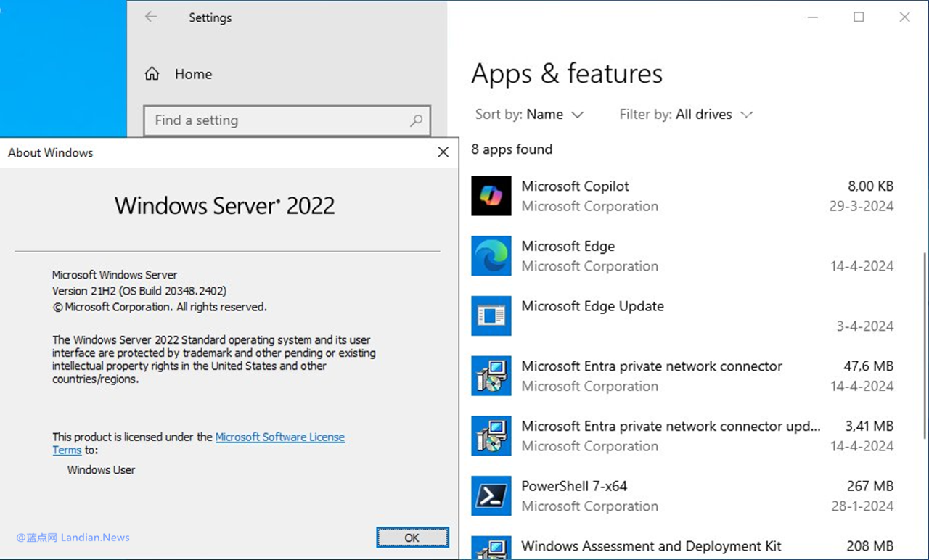Viewport: 929px width, 560px height.
Task: Click the 47,6 MB size value
Action: coord(869,366)
